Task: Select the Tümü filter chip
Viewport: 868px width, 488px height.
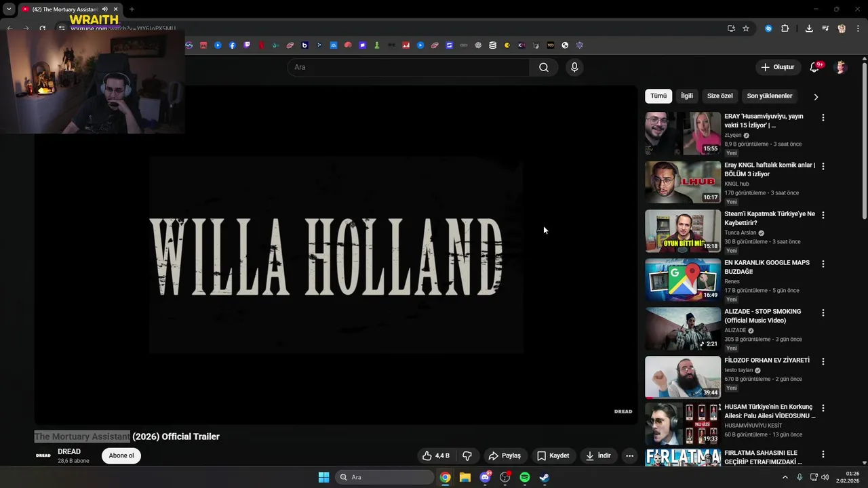Action: [x=658, y=96]
